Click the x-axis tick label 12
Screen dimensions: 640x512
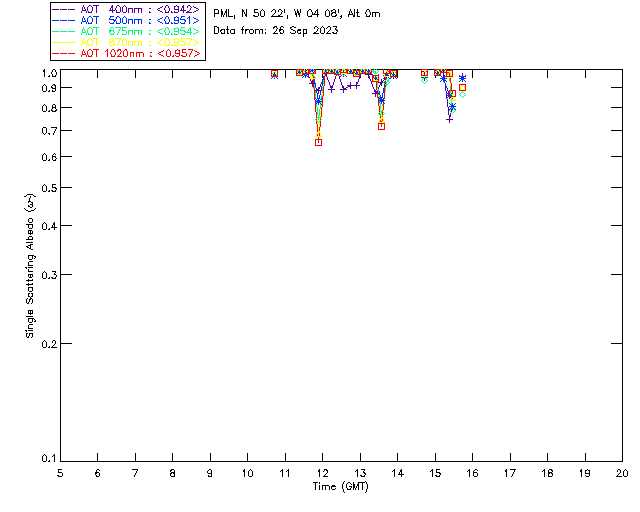322,473
